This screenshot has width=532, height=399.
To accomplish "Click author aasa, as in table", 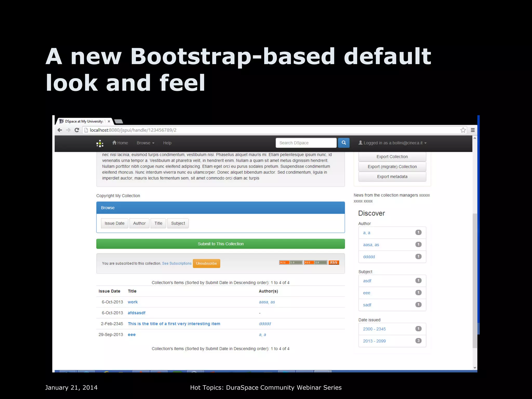I will (x=267, y=302).
